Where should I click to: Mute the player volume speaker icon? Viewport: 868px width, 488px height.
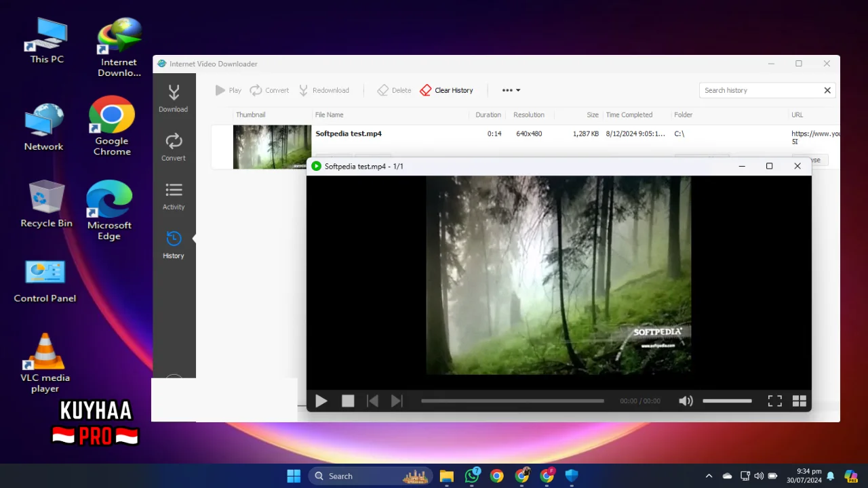pos(686,401)
